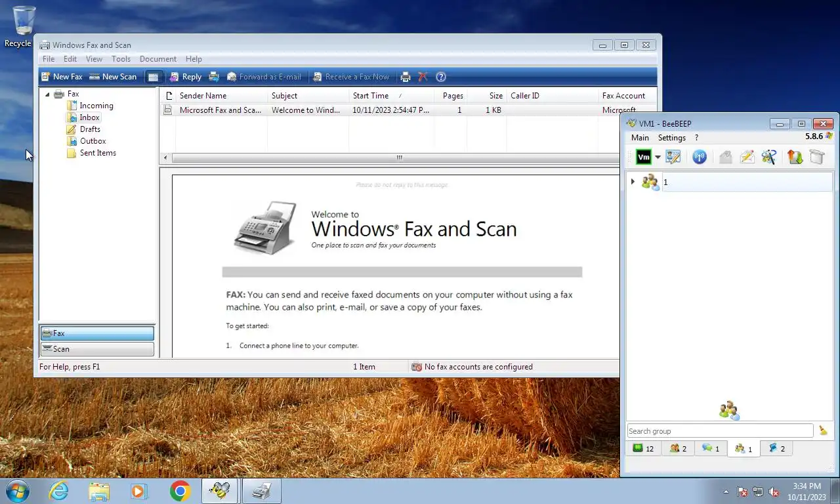
Task: Sort by the Start Time column header
Action: (391, 96)
